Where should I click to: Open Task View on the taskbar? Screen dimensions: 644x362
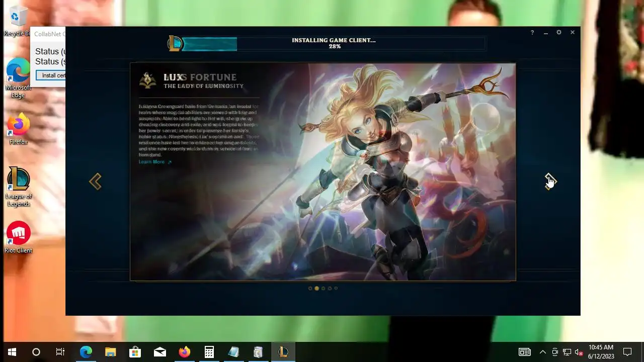coord(60,352)
